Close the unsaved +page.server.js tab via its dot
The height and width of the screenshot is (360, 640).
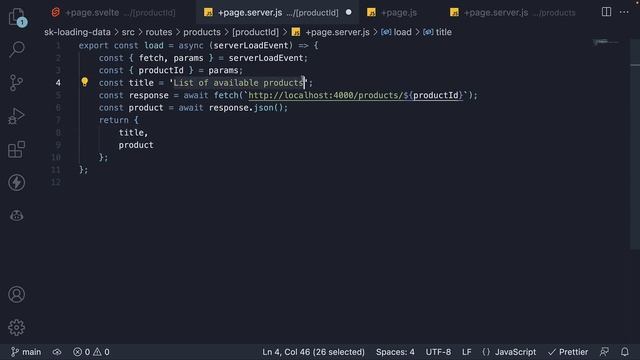coord(349,12)
